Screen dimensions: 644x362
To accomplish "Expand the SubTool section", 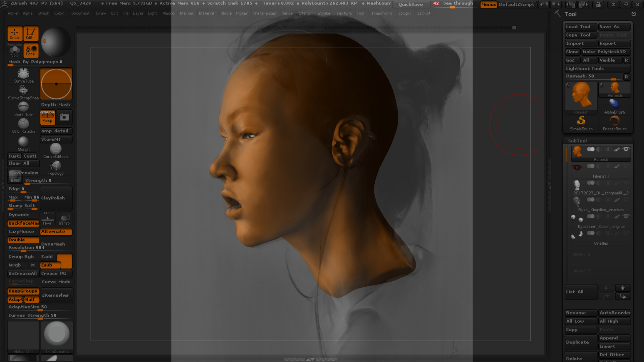I will pos(577,141).
